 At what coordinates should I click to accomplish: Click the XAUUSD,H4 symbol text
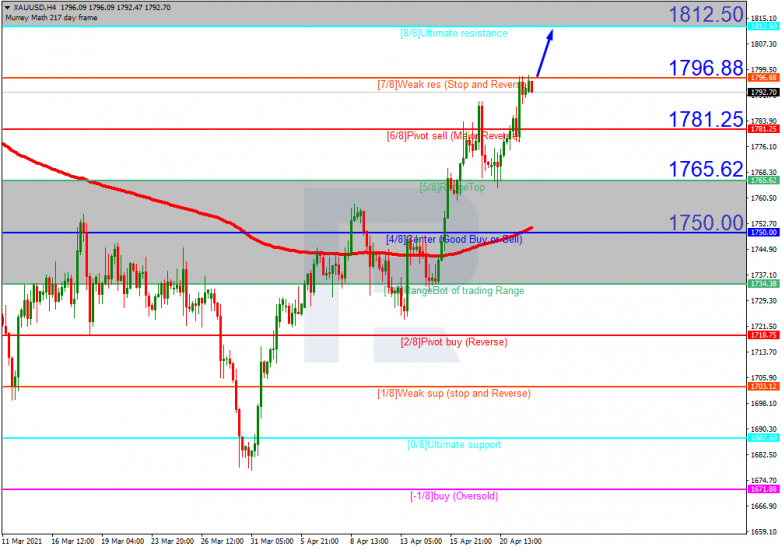34,7
